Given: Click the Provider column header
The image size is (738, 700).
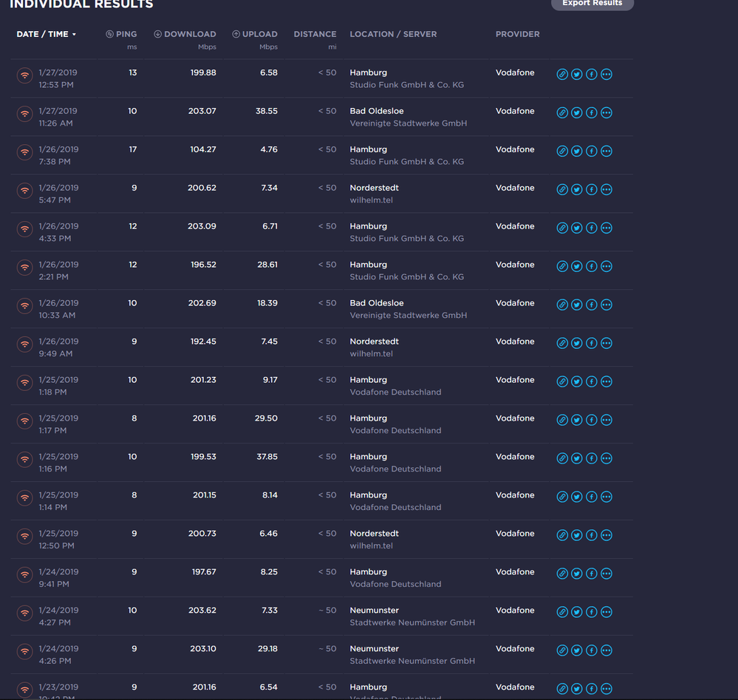Looking at the screenshot, I should click(517, 35).
